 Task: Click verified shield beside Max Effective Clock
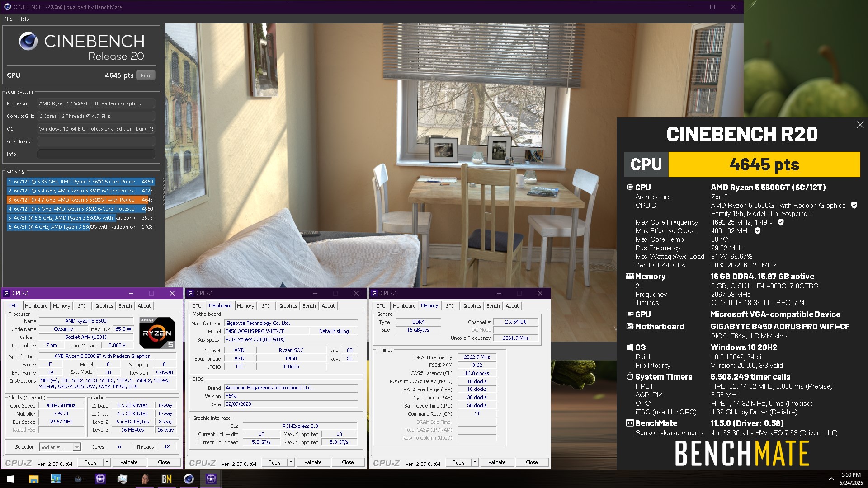(x=758, y=231)
